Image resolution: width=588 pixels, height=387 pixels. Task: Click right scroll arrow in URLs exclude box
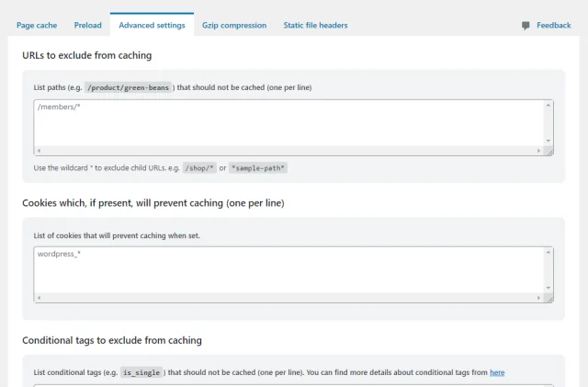coord(539,151)
